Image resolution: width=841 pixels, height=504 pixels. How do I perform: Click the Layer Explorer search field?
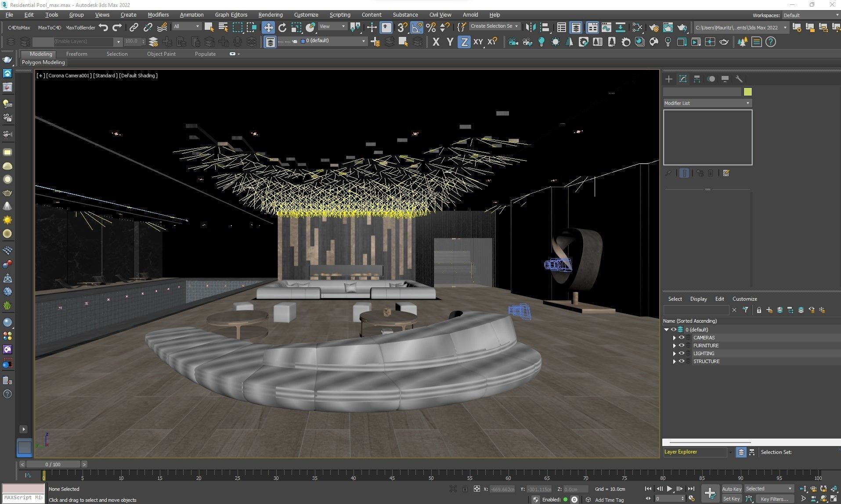[696, 310]
